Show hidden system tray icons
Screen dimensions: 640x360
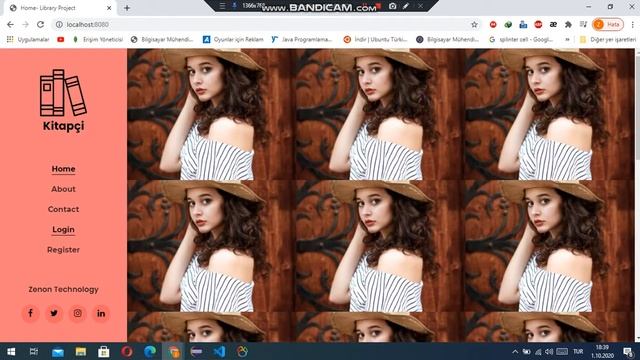click(515, 351)
